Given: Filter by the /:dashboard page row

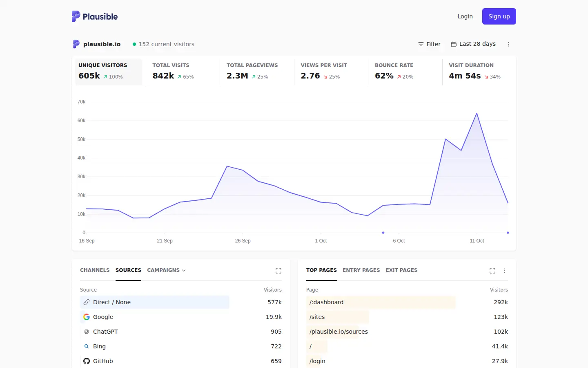Looking at the screenshot, I should point(407,302).
